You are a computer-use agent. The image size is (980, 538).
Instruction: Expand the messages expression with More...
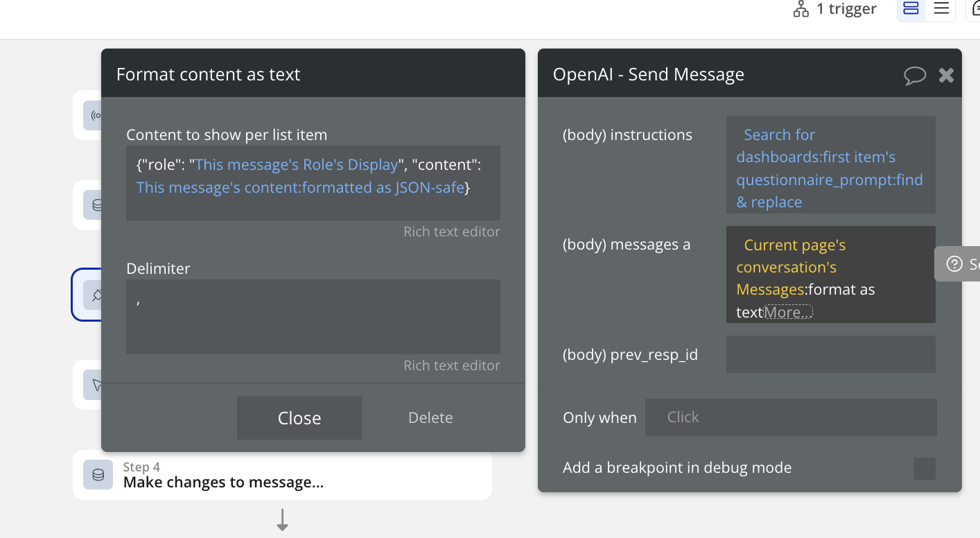pos(787,312)
